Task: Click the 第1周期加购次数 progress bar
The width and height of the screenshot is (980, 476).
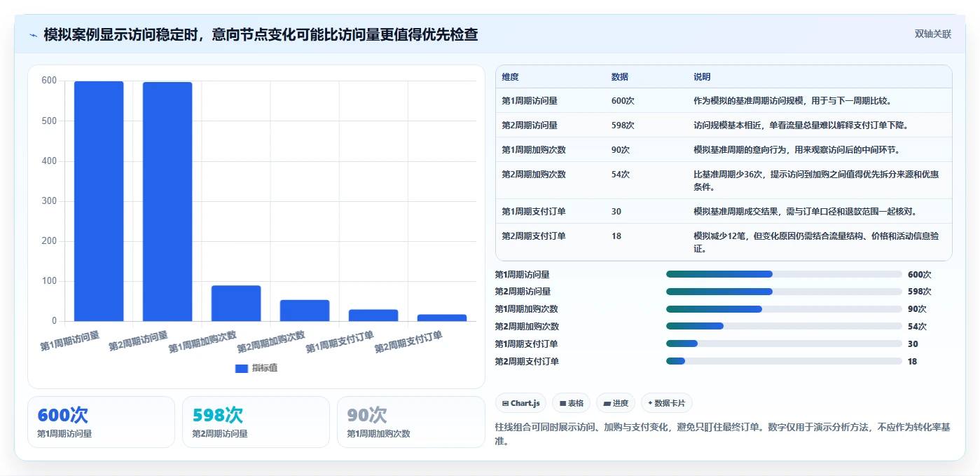Action: 784,309
